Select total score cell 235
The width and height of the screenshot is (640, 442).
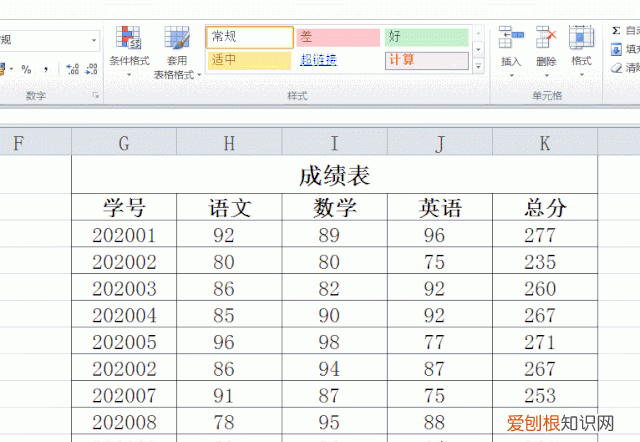tap(545, 261)
